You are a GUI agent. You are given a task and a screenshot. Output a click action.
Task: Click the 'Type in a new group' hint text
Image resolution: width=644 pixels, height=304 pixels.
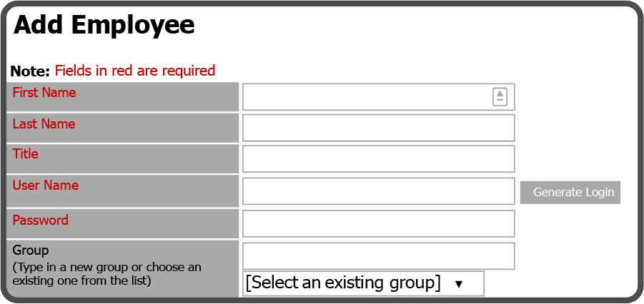pyautogui.click(x=106, y=275)
